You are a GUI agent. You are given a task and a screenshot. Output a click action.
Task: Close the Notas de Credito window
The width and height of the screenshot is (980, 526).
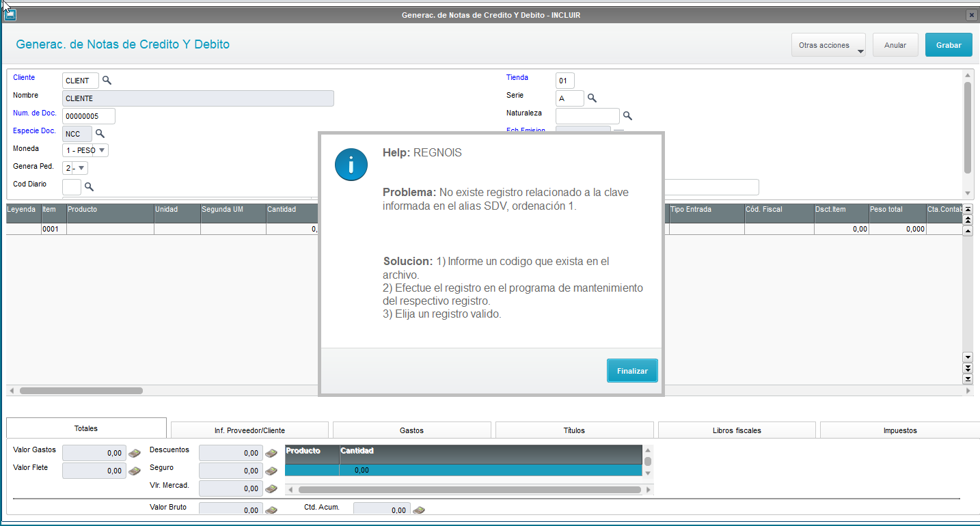[971, 15]
